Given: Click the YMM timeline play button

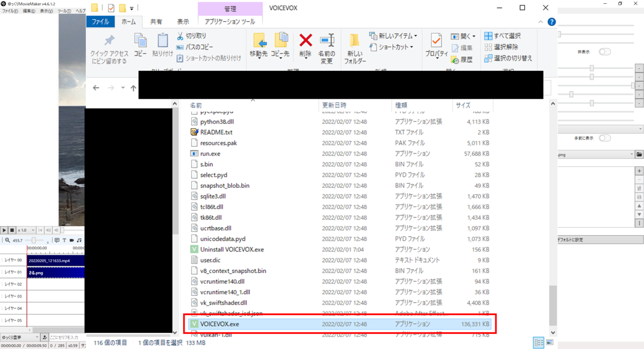Looking at the screenshot, I should click(x=4, y=230).
